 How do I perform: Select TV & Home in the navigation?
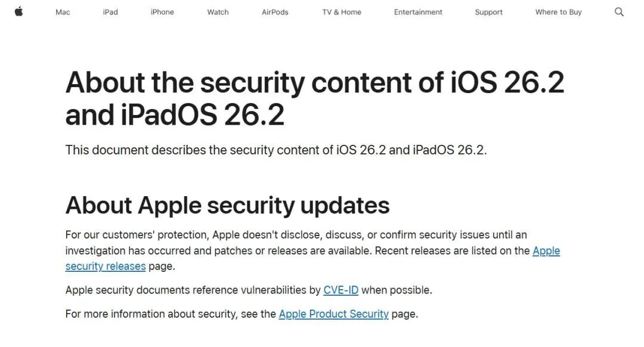341,11
